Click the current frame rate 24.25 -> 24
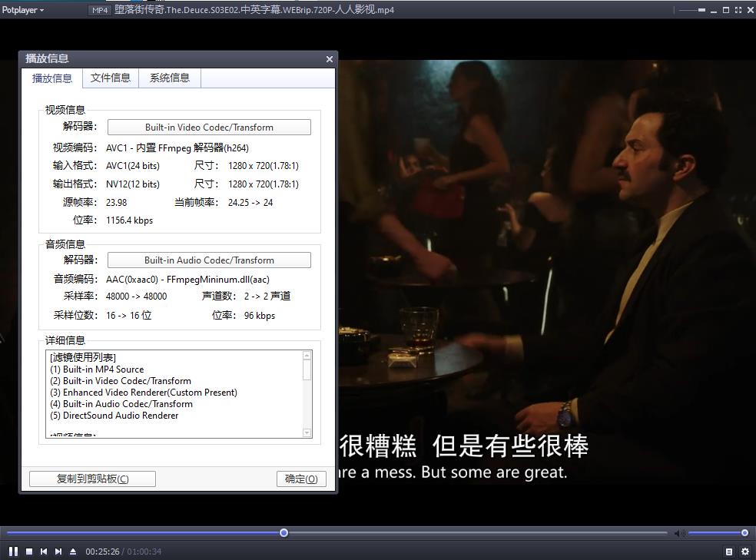 [250, 202]
